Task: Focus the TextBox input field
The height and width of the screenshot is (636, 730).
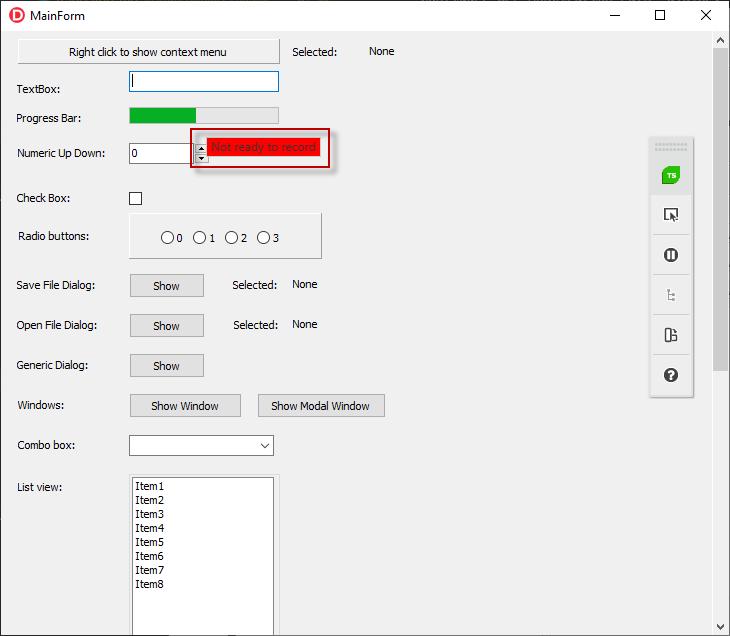Action: point(204,82)
